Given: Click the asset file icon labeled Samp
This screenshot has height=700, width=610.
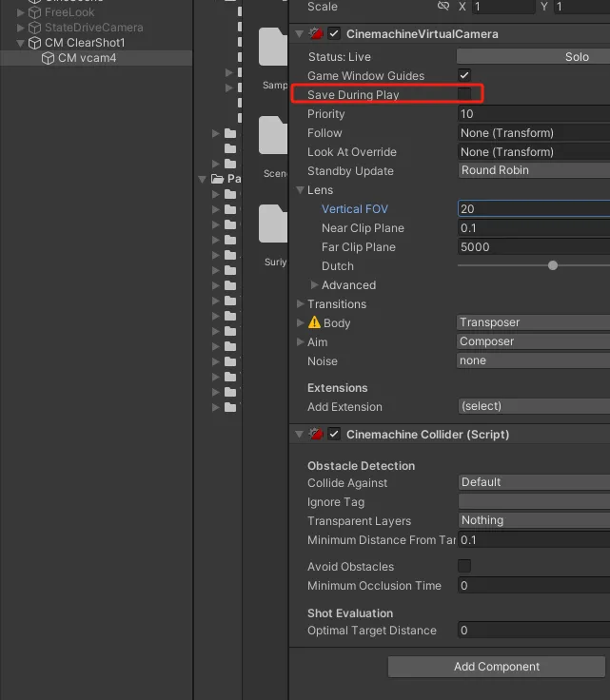Looking at the screenshot, I should [x=273, y=48].
